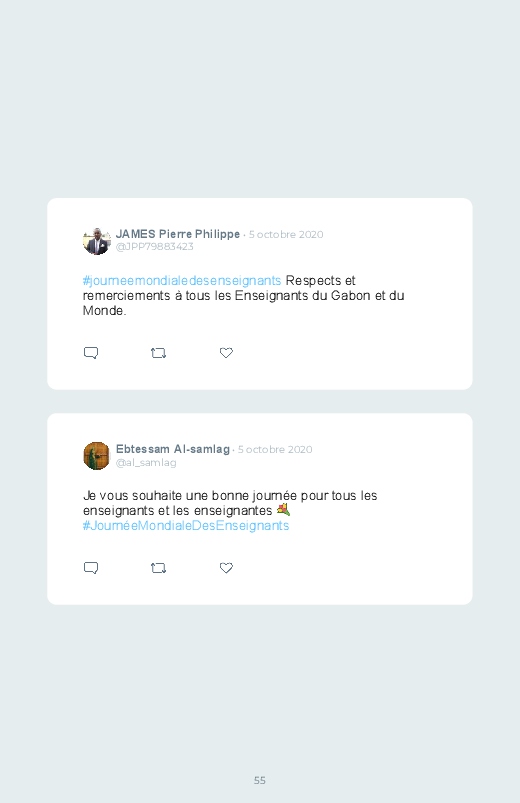Open the #JournéeMondialeDesEnseignants hashtag link

[x=186, y=526]
